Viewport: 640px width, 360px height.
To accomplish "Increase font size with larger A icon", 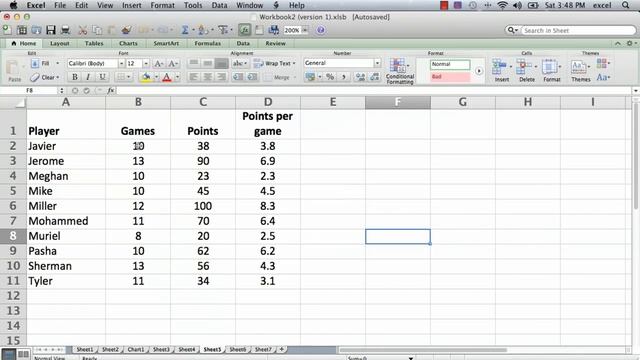I will (159, 63).
